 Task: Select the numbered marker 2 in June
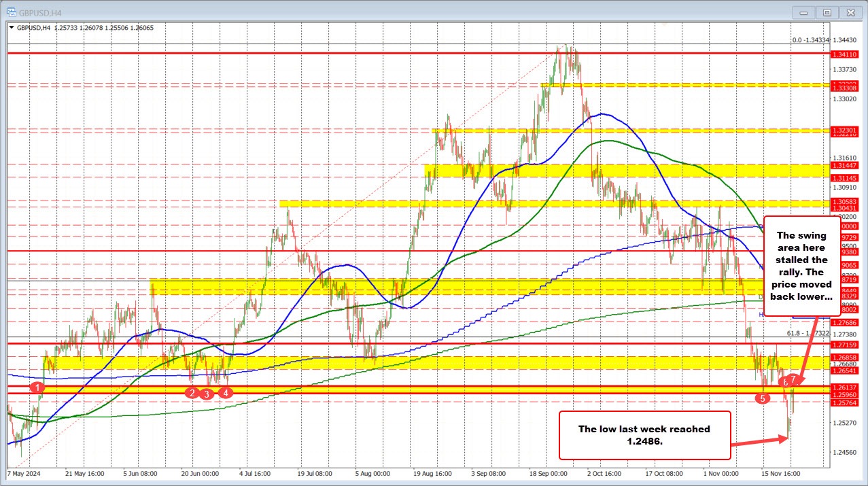click(192, 393)
